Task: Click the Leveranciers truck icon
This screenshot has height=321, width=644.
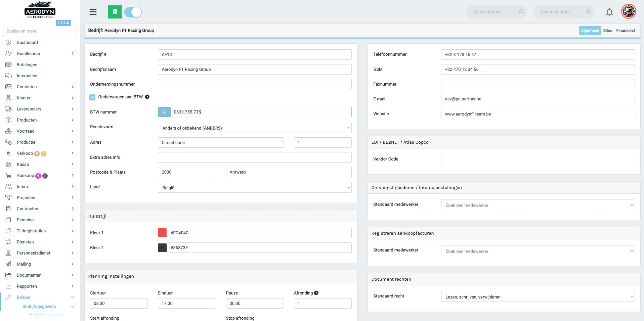Action: coord(8,109)
